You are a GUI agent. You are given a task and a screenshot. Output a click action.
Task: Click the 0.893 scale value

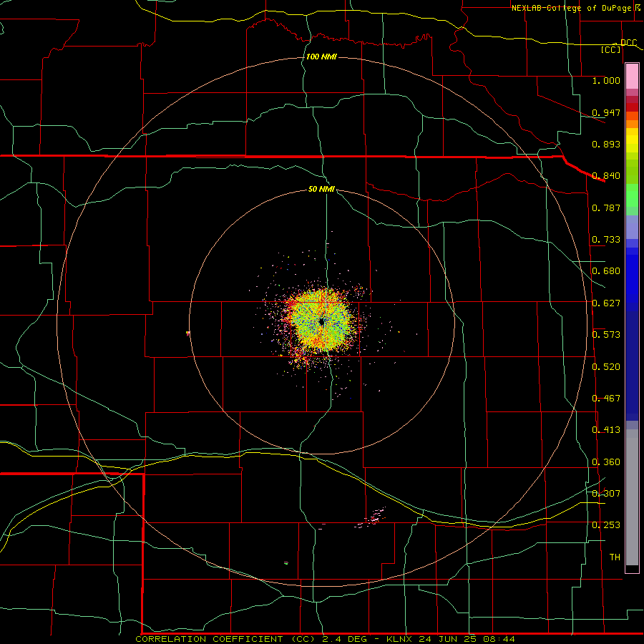point(606,144)
